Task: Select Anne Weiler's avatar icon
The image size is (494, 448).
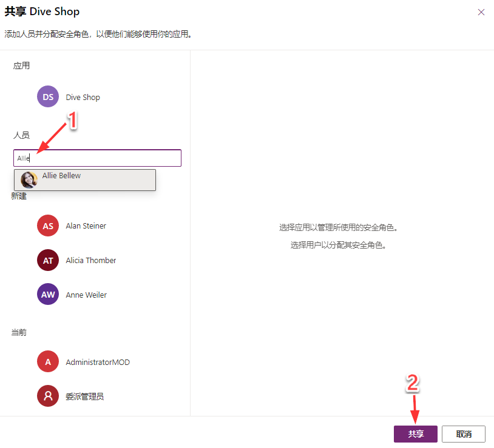Action: pyautogui.click(x=47, y=295)
